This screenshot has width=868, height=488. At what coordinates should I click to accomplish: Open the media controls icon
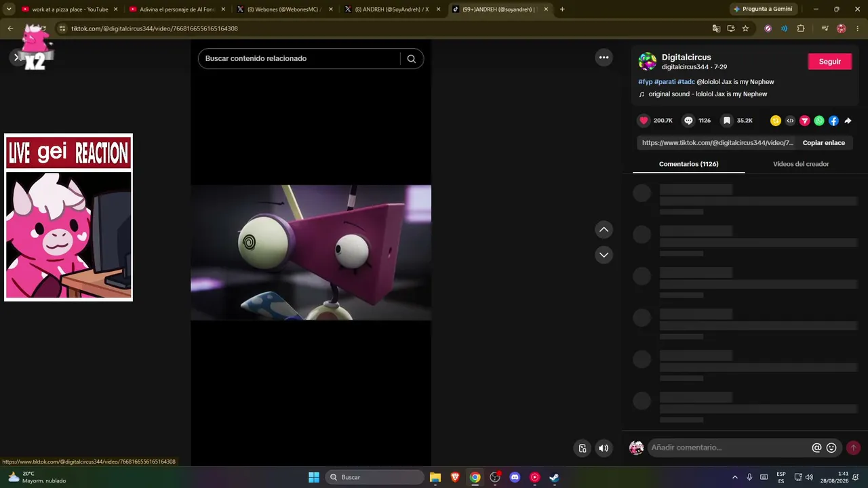pyautogui.click(x=825, y=28)
